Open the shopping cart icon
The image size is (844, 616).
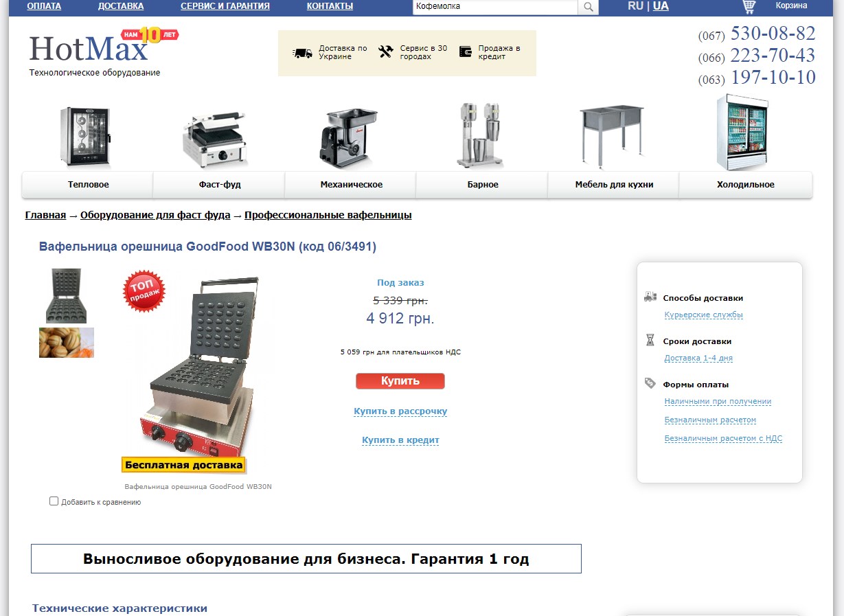pyautogui.click(x=749, y=7)
